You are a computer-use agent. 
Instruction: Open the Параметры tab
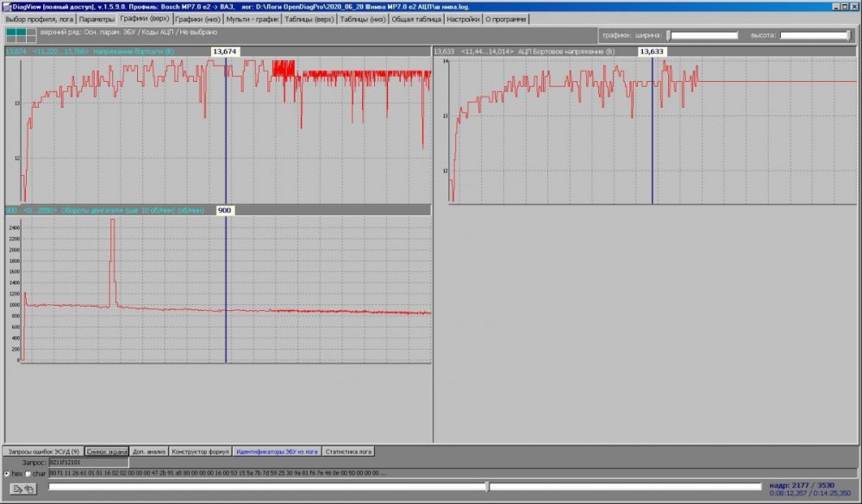[96, 19]
